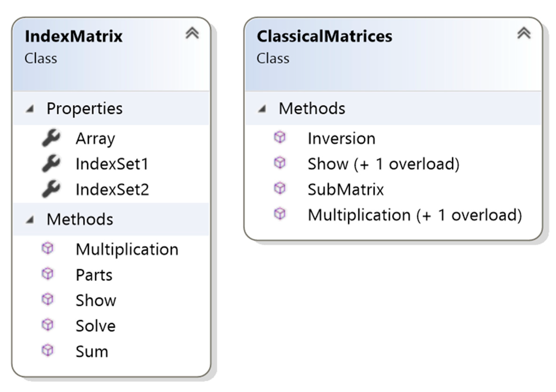The image size is (556, 392).
Task: Collapse the IndexMatrix class with the chevron
Action: 192,33
